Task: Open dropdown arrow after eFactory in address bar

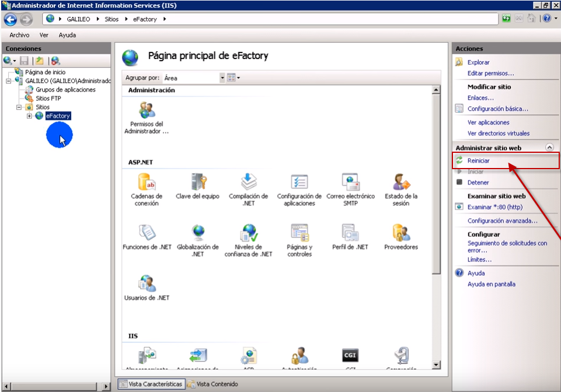Action: tap(165, 19)
